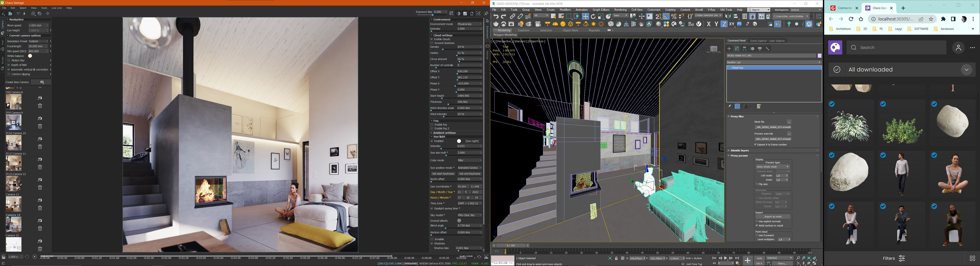This screenshot has width=980, height=266.
Task: Open Environment mode Physical sky dropdown
Action: coord(469,24)
